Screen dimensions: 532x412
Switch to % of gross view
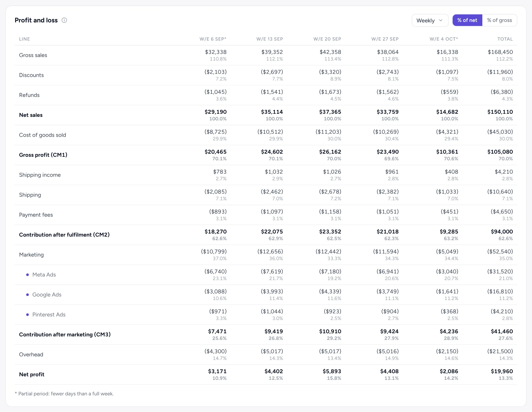(499, 20)
